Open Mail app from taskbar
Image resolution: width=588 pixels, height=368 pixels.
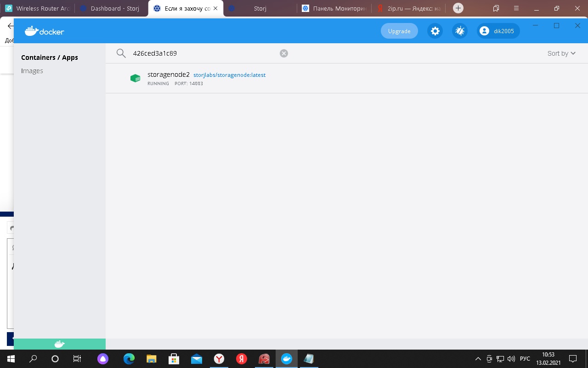point(196,359)
